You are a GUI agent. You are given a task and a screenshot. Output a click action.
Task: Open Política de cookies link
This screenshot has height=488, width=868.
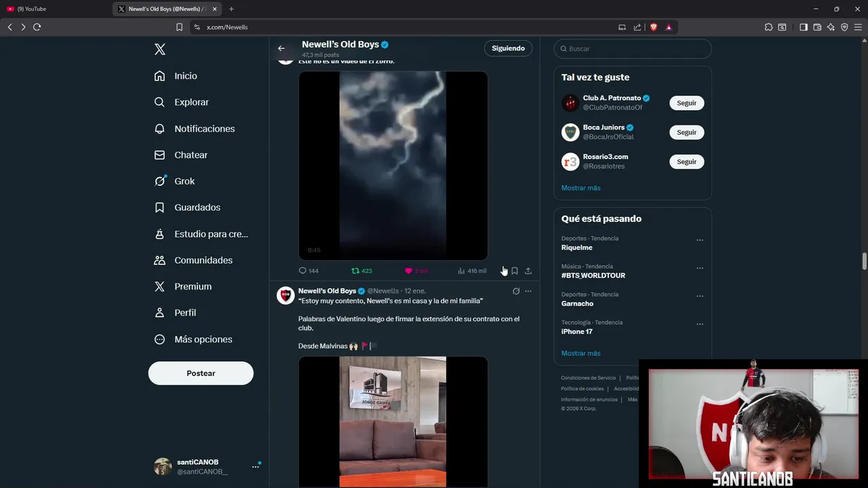coord(582,388)
